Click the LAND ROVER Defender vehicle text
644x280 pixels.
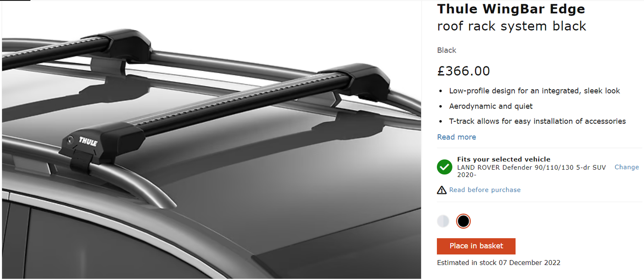pos(531,171)
